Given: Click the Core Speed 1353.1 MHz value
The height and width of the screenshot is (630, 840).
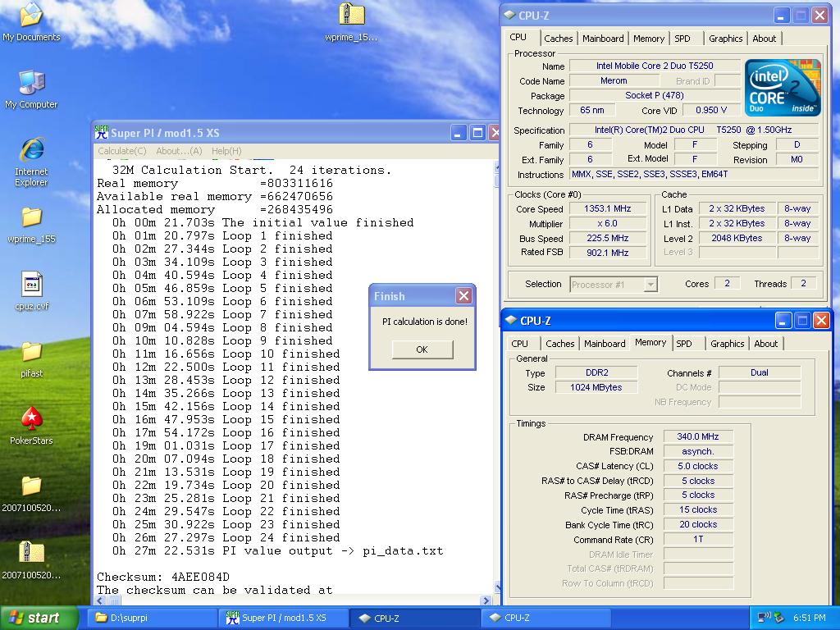Looking at the screenshot, I should tap(608, 209).
